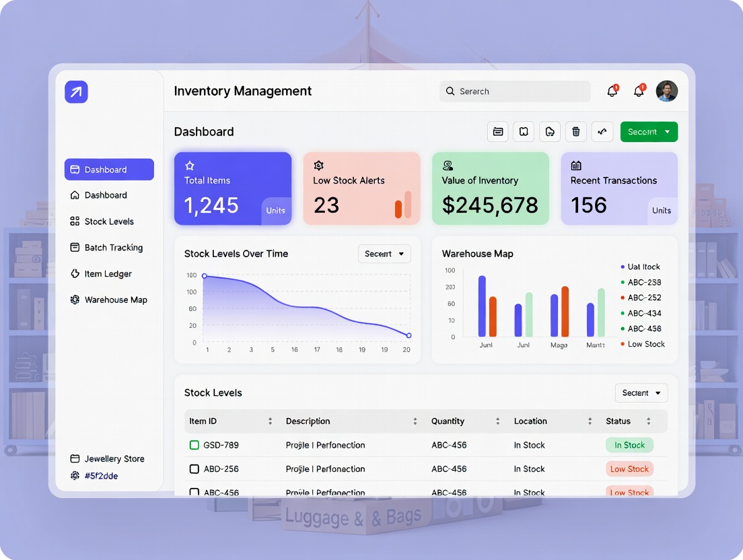Open the dropdown in Stock Levels table header

641,393
